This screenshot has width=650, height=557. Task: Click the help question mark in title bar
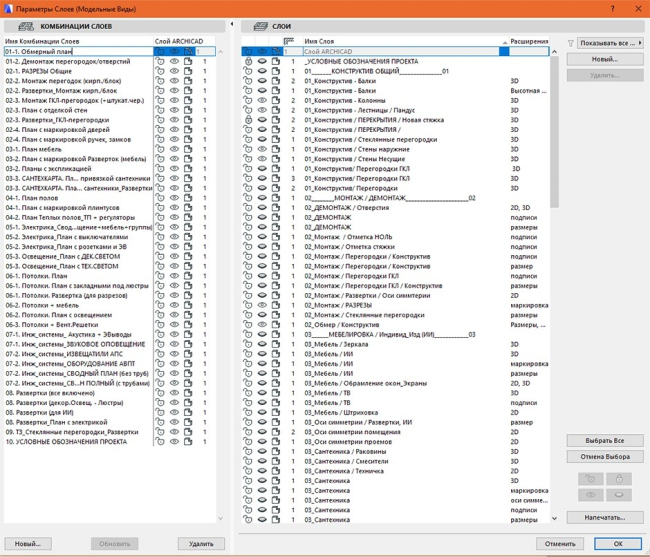tap(612, 8)
